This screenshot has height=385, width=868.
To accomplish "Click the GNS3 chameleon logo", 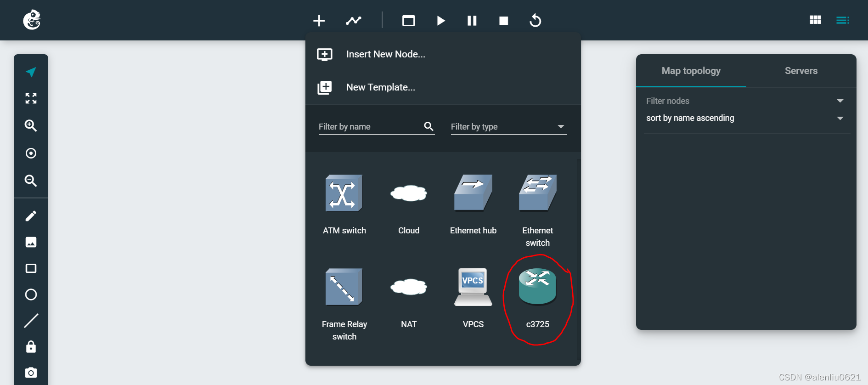I will click(32, 20).
